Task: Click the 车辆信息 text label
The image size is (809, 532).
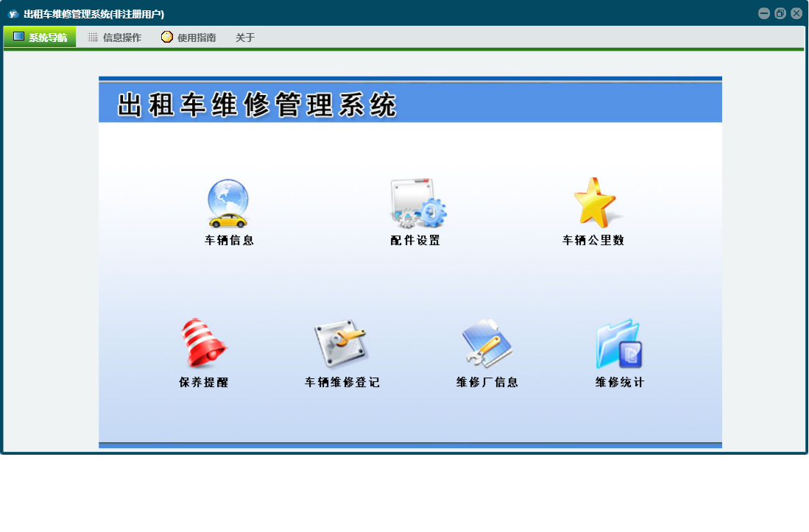Action: point(229,240)
